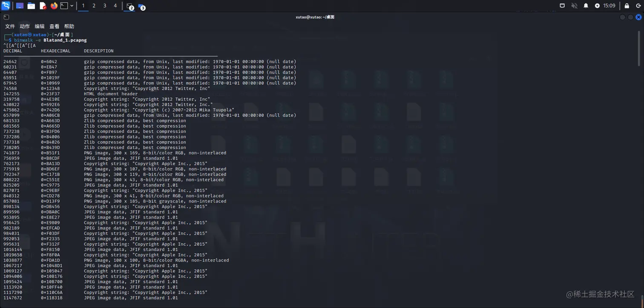This screenshot has height=308, width=644.
Task: Launch the text editor panel icon
Action: click(43, 6)
